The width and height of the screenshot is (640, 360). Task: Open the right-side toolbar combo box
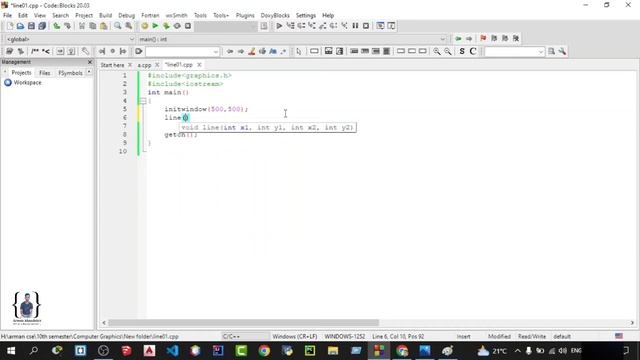[x=540, y=52]
